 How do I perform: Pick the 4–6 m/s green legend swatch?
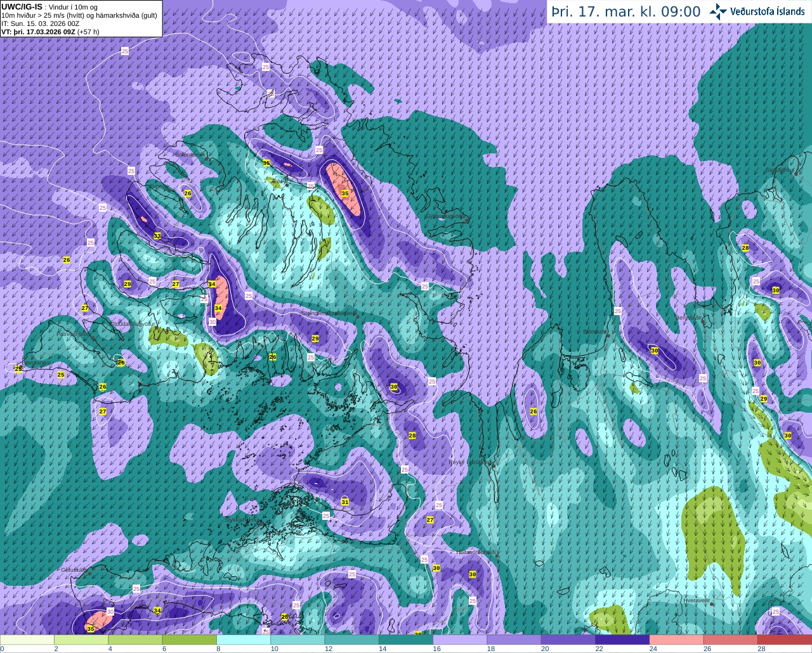pyautogui.click(x=136, y=640)
